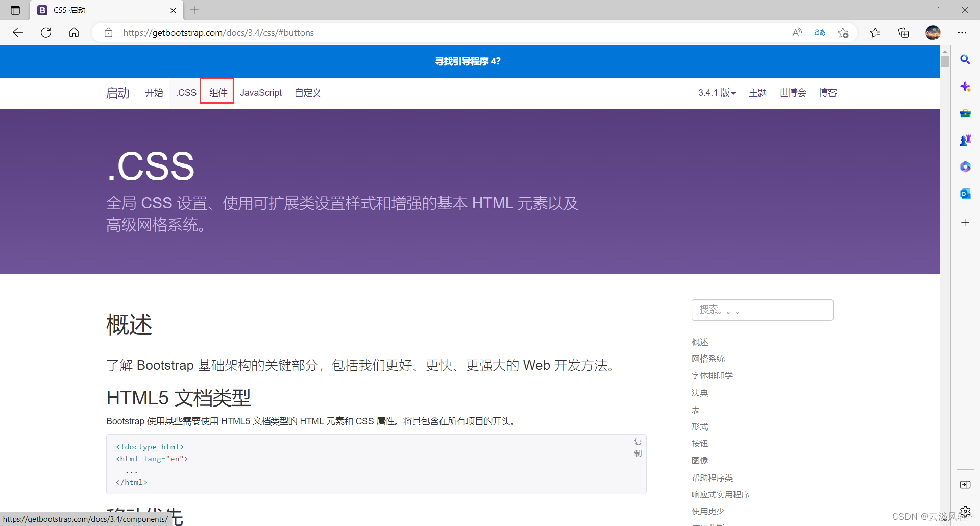Start read aloud for the page

click(797, 32)
